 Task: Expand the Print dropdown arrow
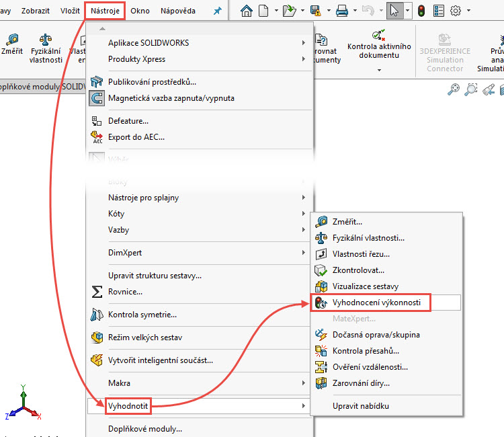(355, 11)
